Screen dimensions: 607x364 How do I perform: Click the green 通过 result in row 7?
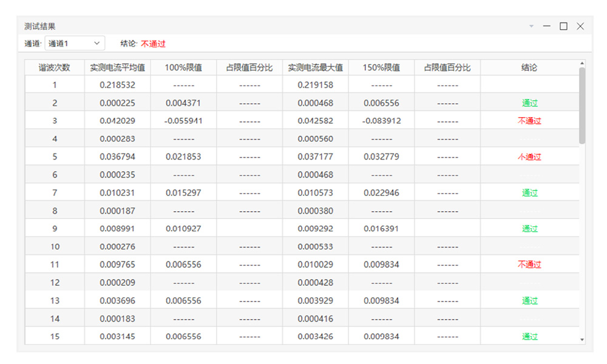pyautogui.click(x=529, y=193)
